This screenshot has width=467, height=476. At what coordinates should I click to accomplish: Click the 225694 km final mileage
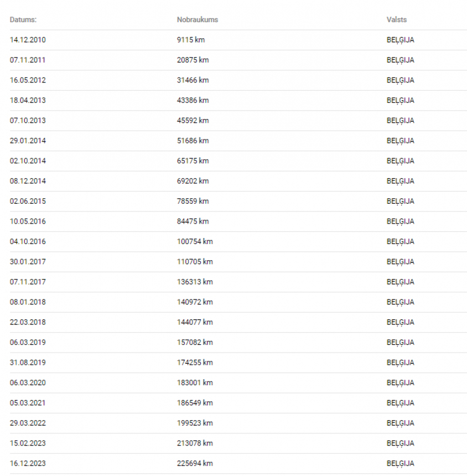[195, 463]
